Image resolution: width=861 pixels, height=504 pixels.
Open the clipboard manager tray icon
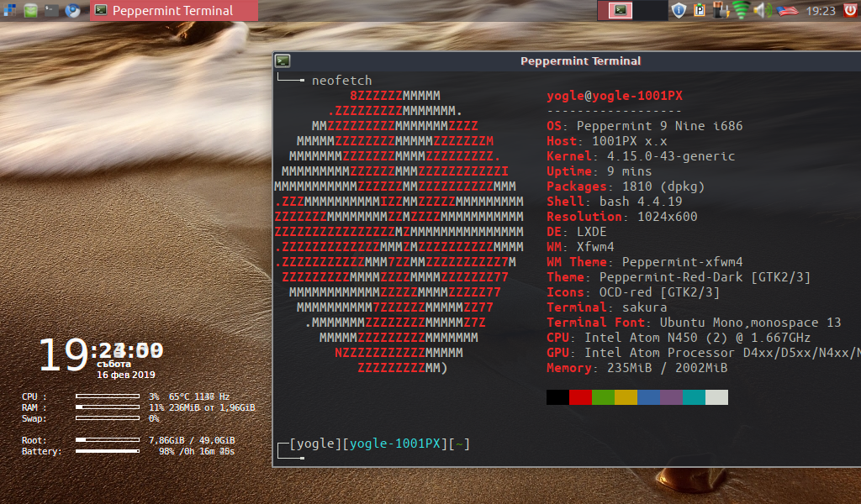click(x=699, y=10)
